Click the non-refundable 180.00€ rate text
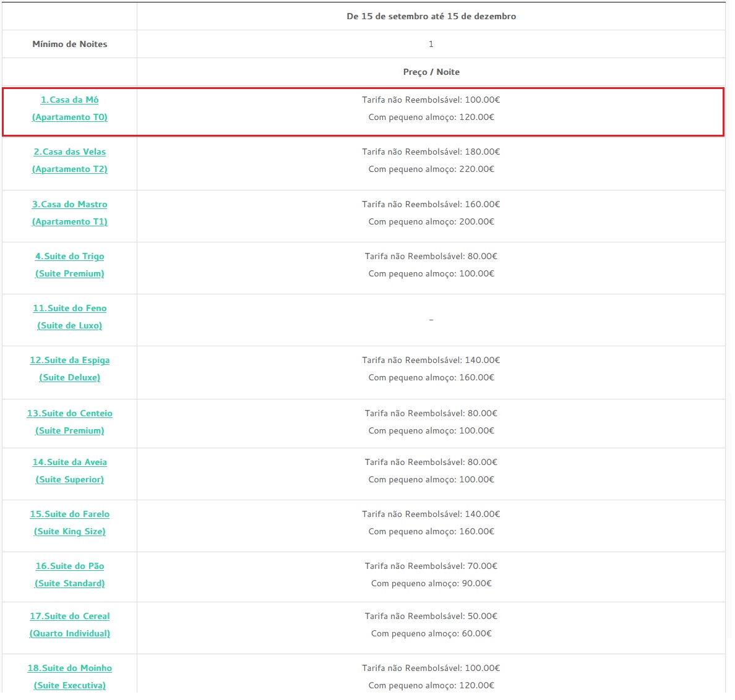This screenshot has height=700, width=735. [x=431, y=152]
